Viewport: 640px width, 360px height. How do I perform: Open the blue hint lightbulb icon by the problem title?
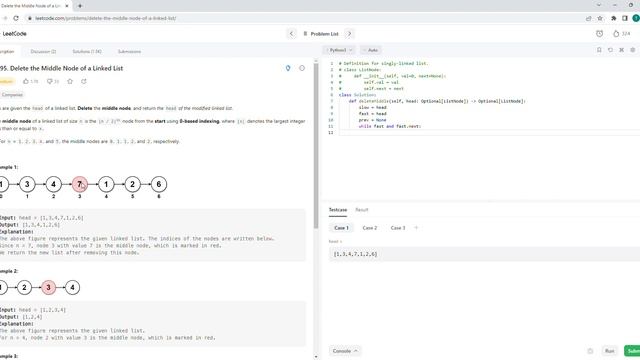[x=288, y=68]
